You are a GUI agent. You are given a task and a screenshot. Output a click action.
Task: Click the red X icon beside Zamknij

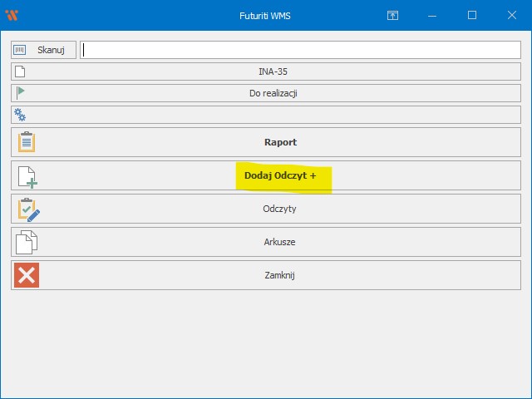tap(27, 275)
